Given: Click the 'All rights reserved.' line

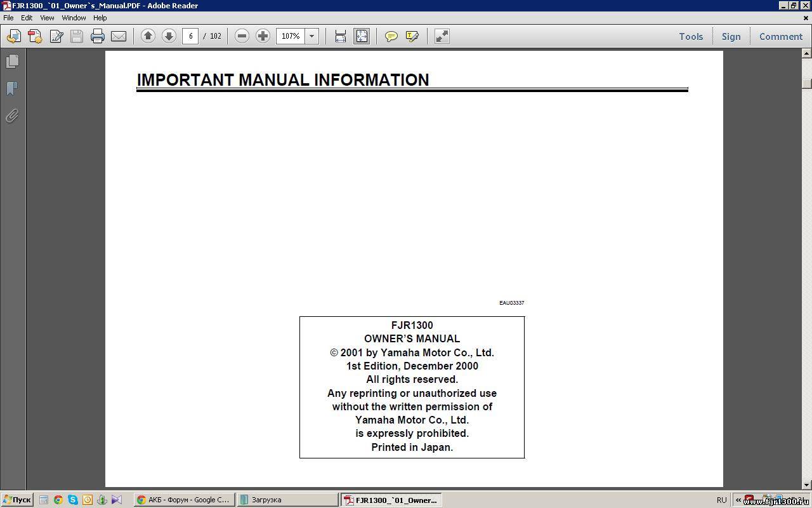Looking at the screenshot, I should (x=412, y=379).
